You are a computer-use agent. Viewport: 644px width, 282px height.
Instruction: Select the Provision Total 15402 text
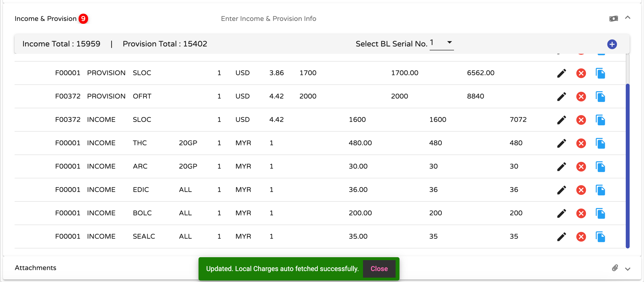point(165,44)
